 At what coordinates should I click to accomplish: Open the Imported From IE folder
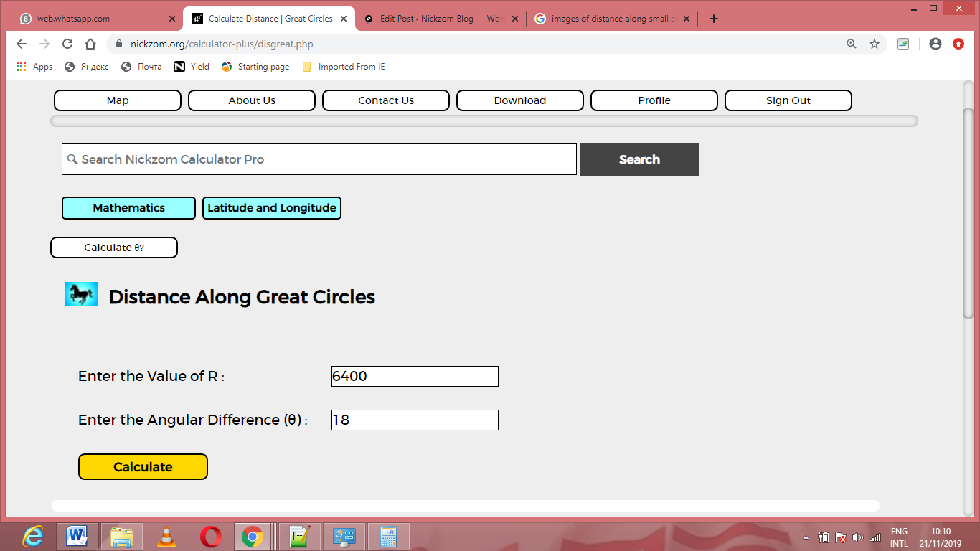click(x=344, y=67)
